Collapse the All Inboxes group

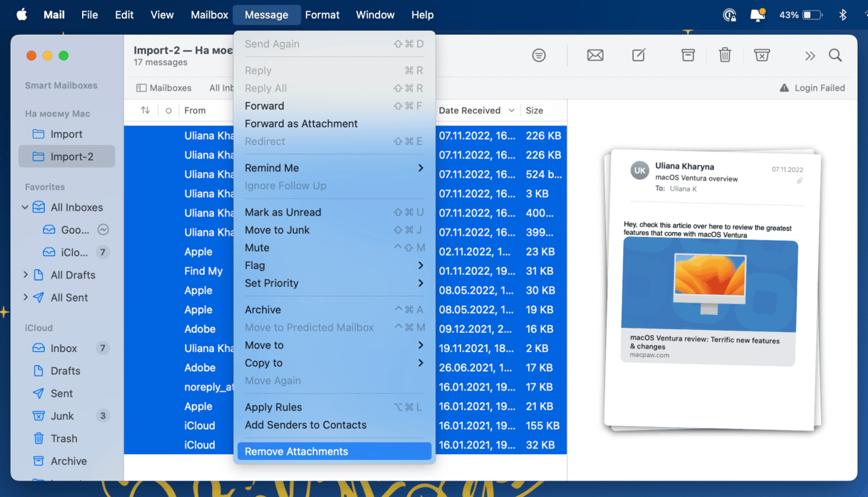(x=25, y=207)
